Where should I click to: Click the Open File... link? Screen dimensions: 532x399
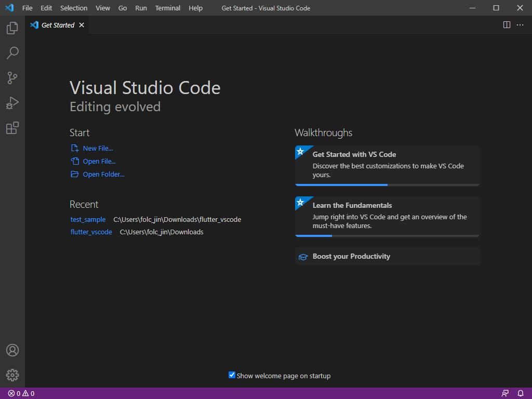click(99, 161)
